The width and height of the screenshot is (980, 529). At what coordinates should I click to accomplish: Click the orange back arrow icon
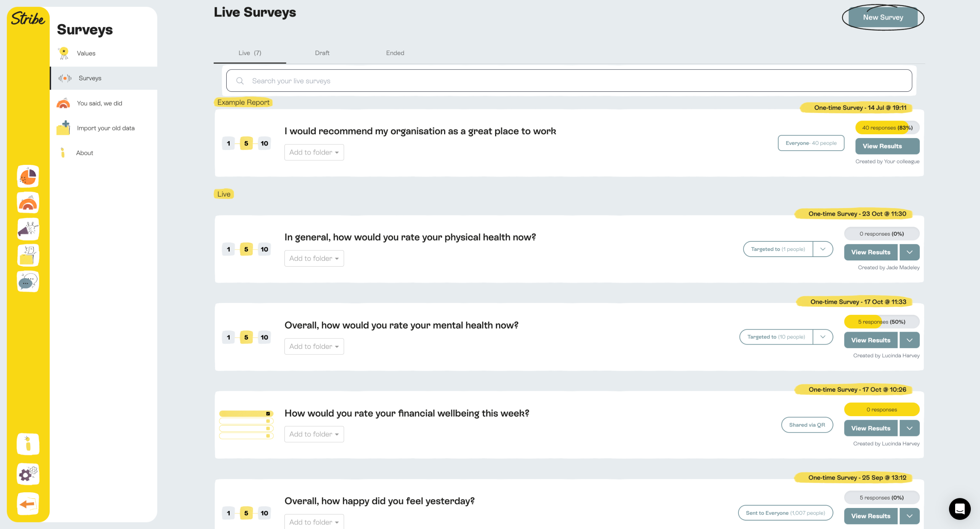pyautogui.click(x=28, y=504)
